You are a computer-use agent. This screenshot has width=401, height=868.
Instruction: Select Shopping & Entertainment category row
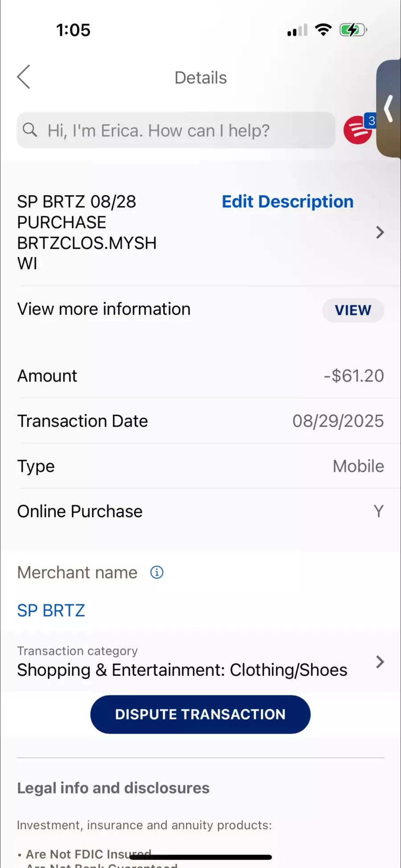[x=182, y=670]
